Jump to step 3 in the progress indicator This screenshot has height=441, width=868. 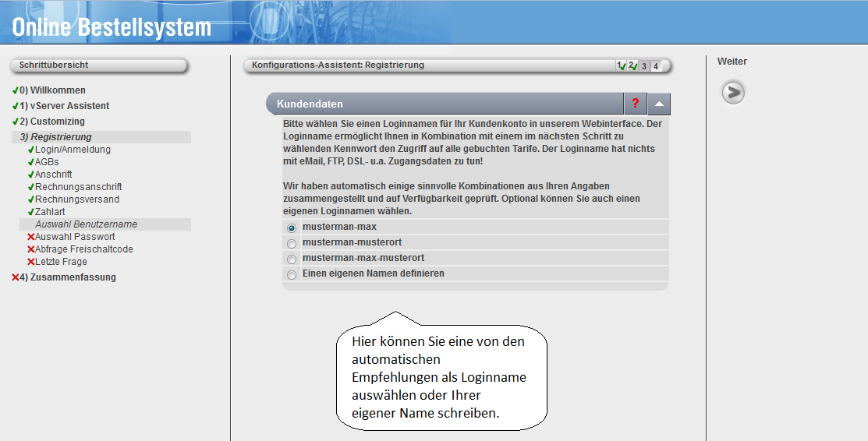tap(644, 66)
